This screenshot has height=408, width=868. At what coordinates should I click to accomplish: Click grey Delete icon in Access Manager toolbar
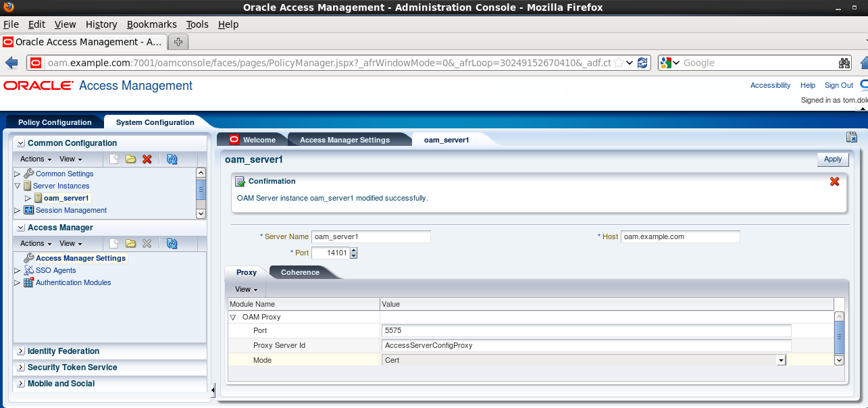point(147,244)
